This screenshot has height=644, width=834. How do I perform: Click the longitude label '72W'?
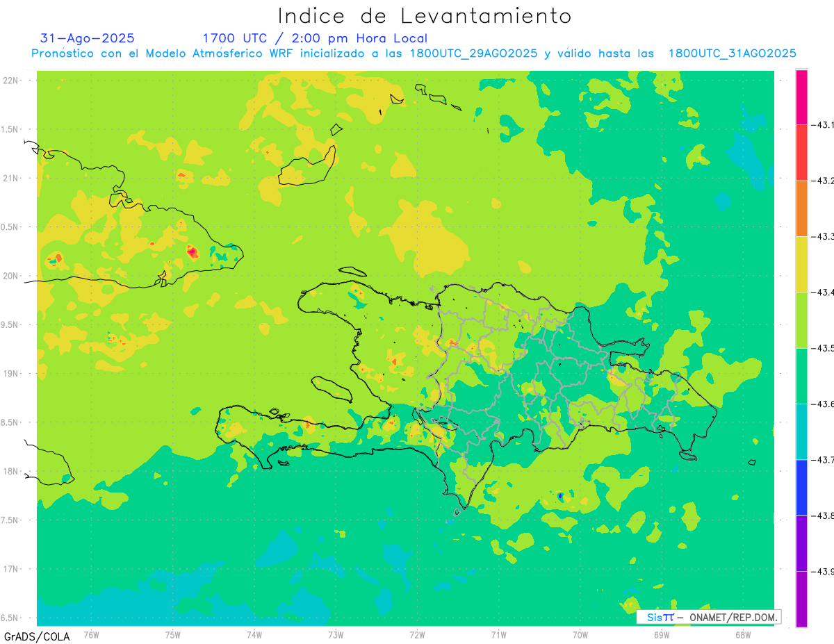417,634
